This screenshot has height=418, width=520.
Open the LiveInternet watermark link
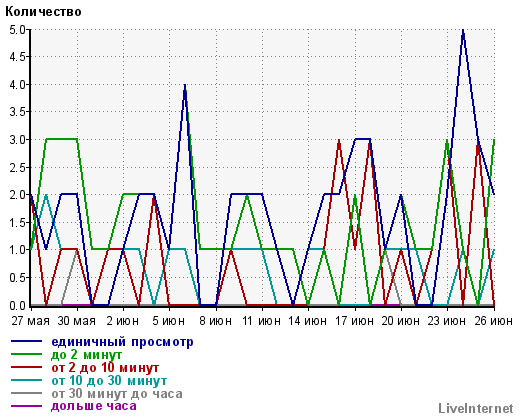[476, 408]
